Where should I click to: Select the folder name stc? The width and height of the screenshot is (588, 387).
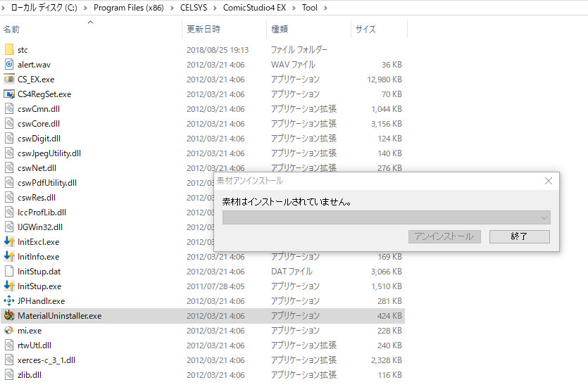click(x=23, y=50)
